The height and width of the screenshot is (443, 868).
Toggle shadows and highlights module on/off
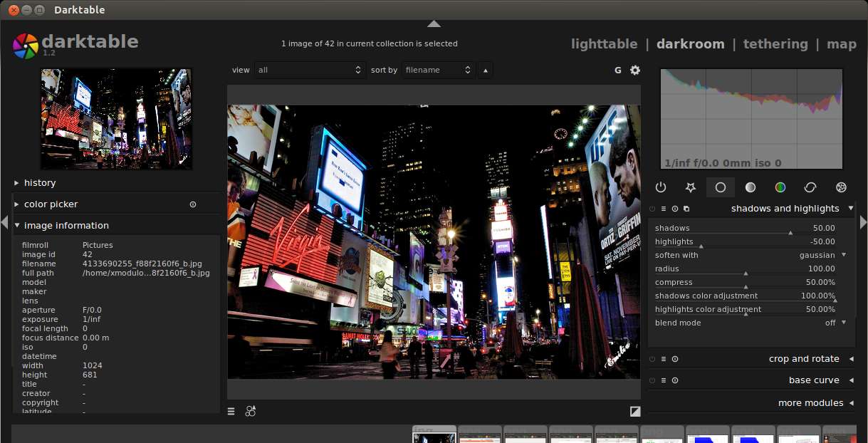652,209
